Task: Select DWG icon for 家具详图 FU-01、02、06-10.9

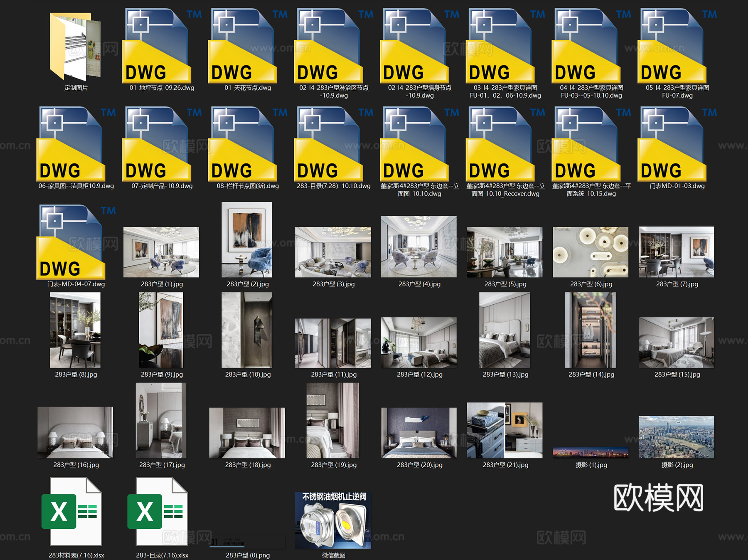Action: [501, 46]
